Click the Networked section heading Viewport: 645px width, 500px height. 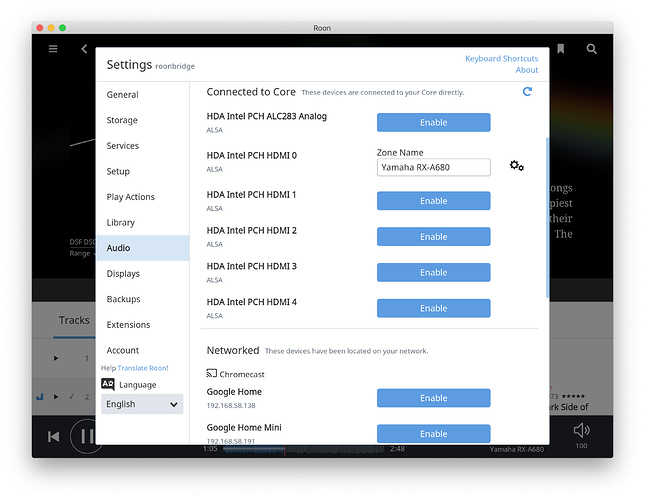[x=233, y=350]
